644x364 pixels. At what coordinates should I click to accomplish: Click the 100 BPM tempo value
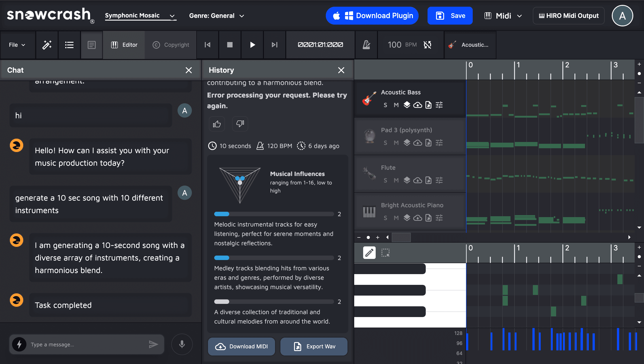coord(394,45)
